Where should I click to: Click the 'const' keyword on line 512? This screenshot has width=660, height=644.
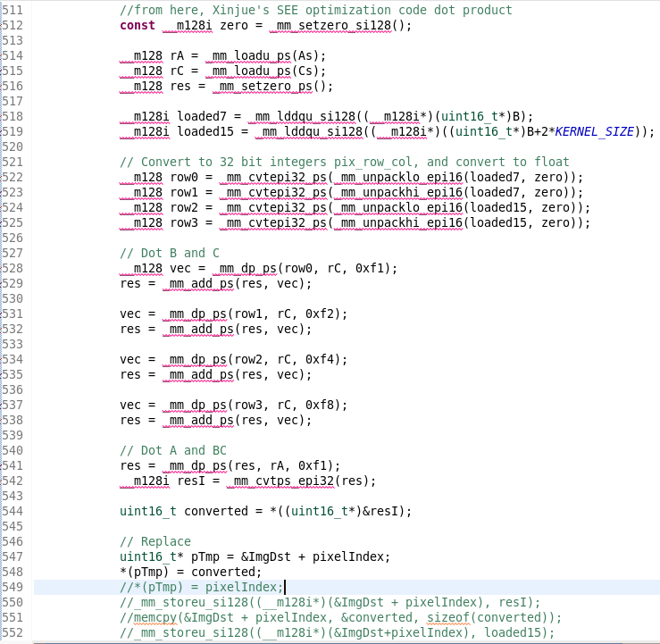click(x=138, y=25)
